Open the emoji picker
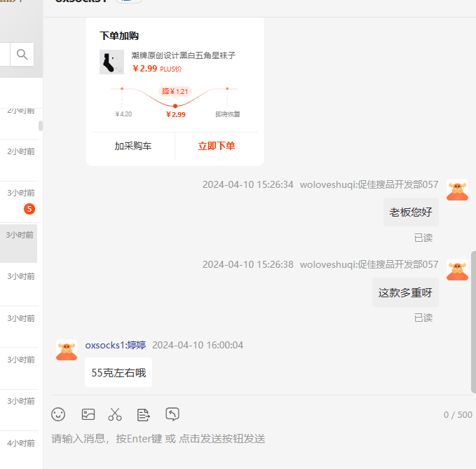 coord(58,414)
